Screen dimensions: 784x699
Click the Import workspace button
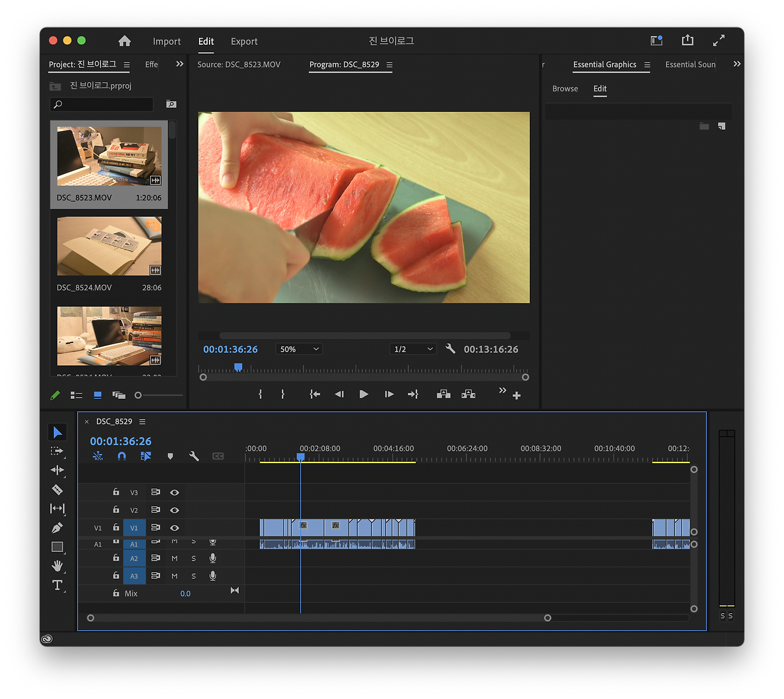point(167,42)
